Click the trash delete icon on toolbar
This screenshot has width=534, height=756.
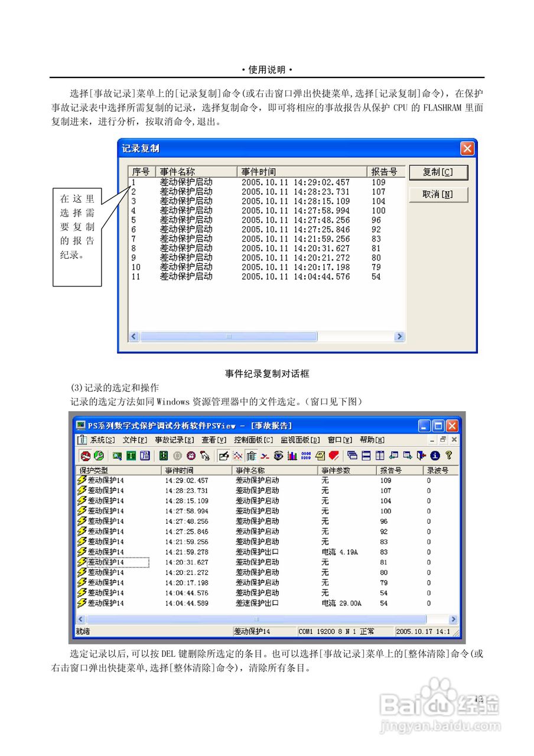[x=251, y=456]
